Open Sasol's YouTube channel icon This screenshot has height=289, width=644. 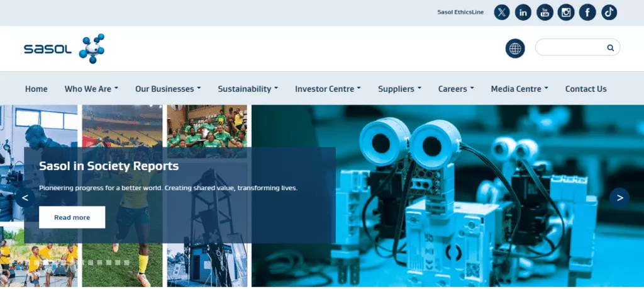[x=545, y=13]
